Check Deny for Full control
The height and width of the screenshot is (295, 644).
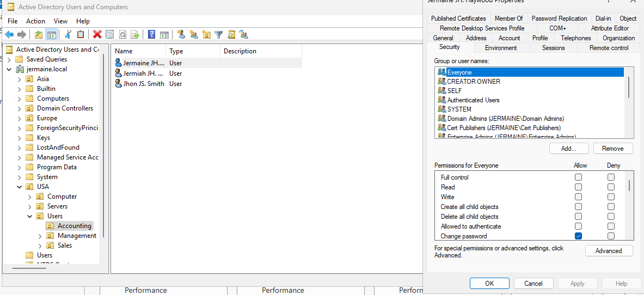point(611,177)
